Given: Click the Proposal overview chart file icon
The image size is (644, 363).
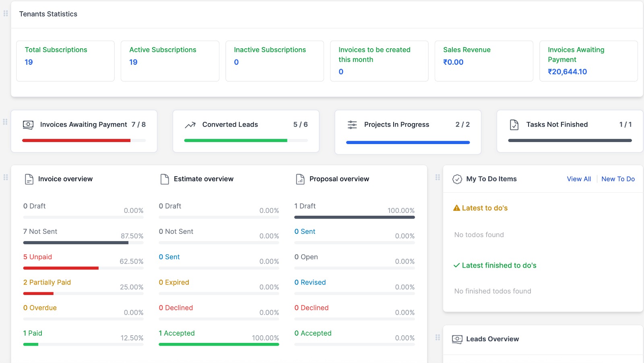Looking at the screenshot, I should [x=300, y=179].
